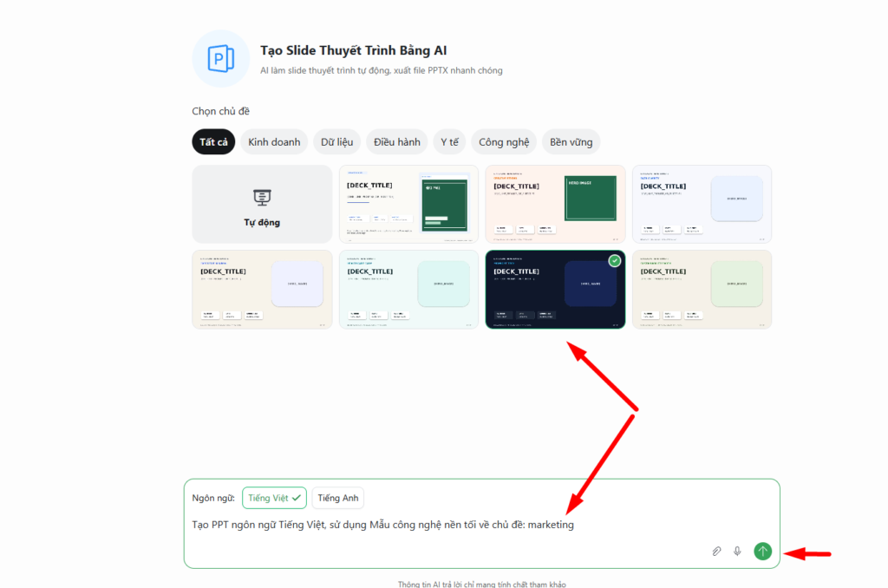
Task: Select the Công nghệ category tab
Action: point(504,141)
